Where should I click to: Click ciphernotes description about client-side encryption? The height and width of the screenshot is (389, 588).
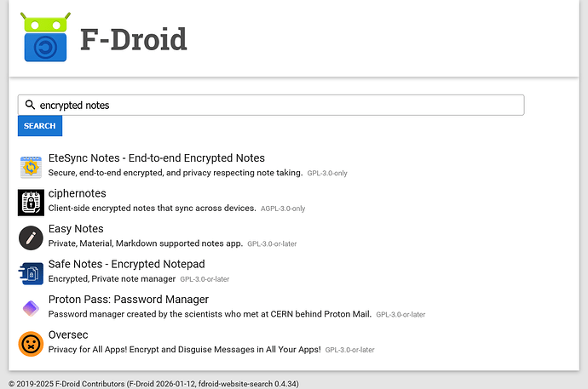pos(152,208)
